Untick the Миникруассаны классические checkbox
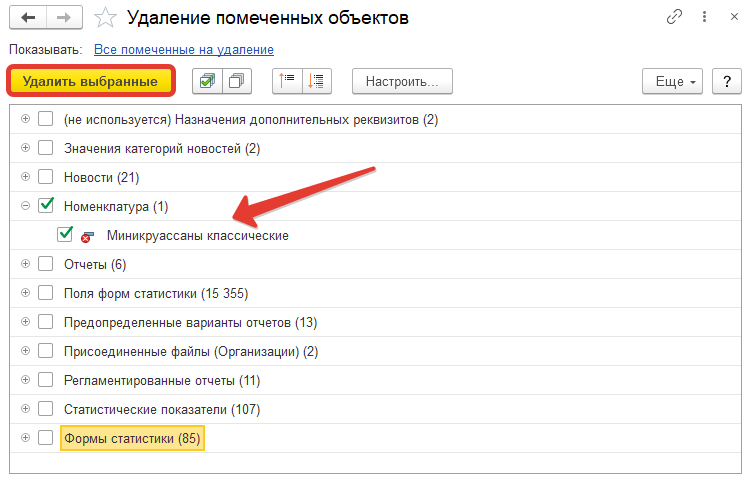The width and height of the screenshot is (753, 482). click(65, 234)
